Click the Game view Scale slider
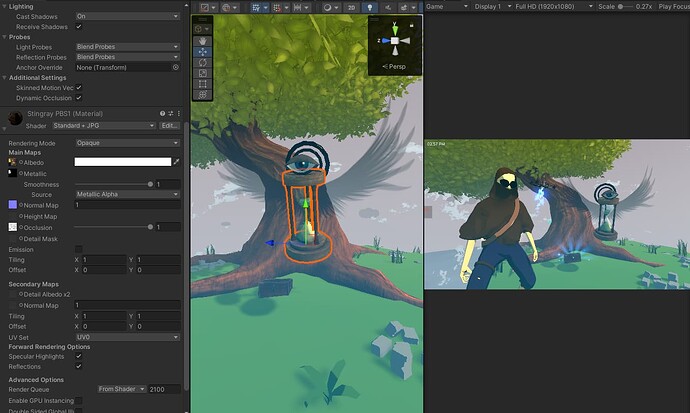Image resolution: width=690 pixels, height=413 pixels. click(625, 7)
